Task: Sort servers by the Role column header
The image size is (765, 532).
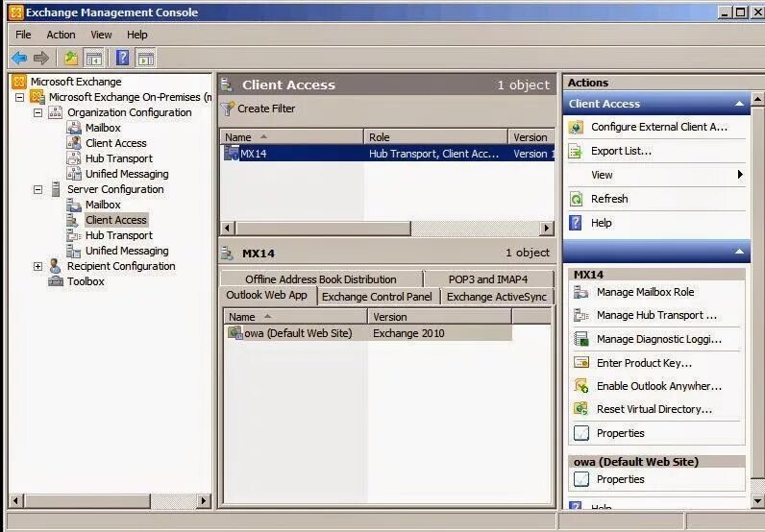Action: (x=435, y=137)
